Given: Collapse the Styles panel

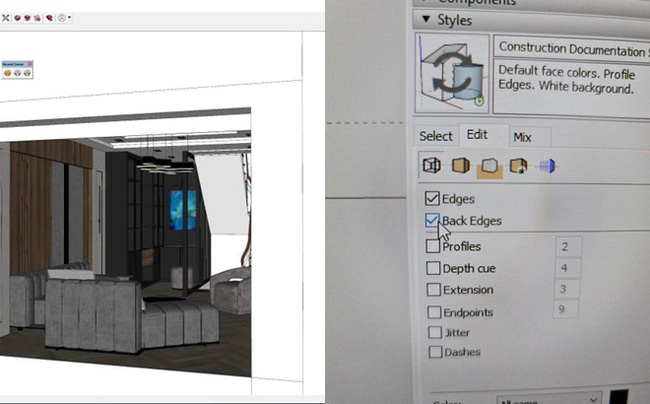Looking at the screenshot, I should [426, 18].
